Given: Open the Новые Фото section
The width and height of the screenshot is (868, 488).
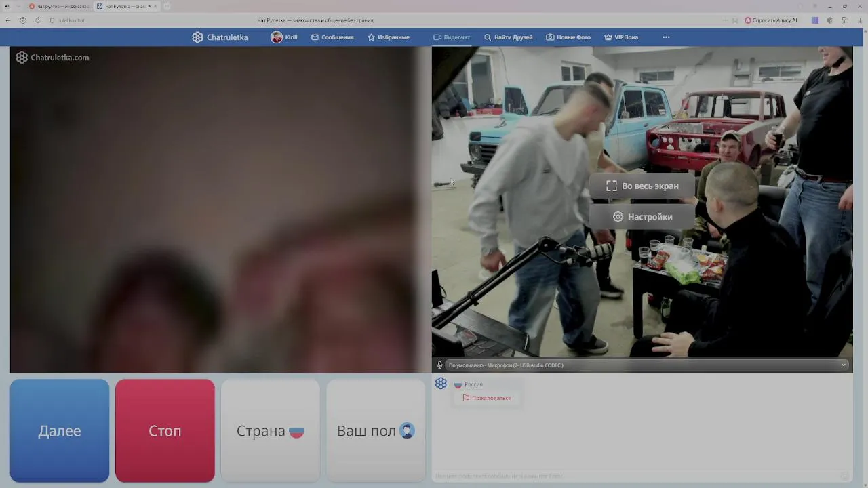Looking at the screenshot, I should pyautogui.click(x=568, y=37).
